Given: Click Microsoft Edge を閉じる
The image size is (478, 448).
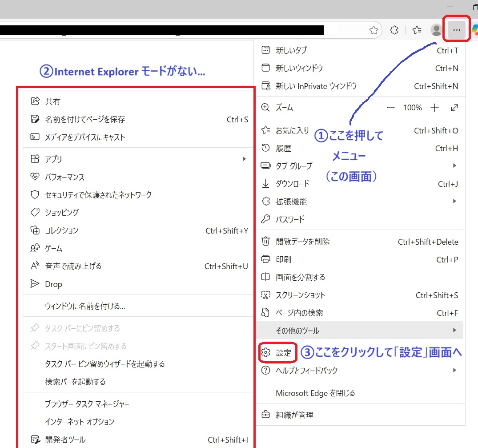Looking at the screenshot, I should [315, 393].
